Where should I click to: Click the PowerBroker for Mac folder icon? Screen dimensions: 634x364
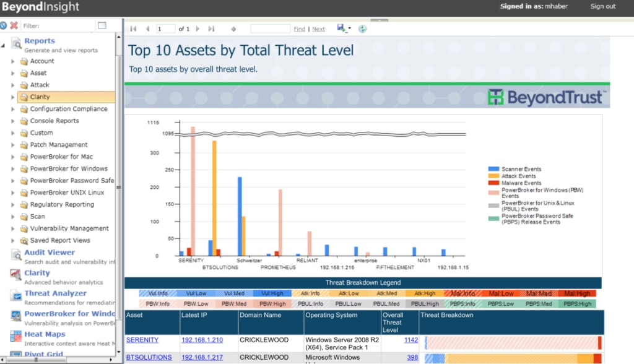point(24,157)
